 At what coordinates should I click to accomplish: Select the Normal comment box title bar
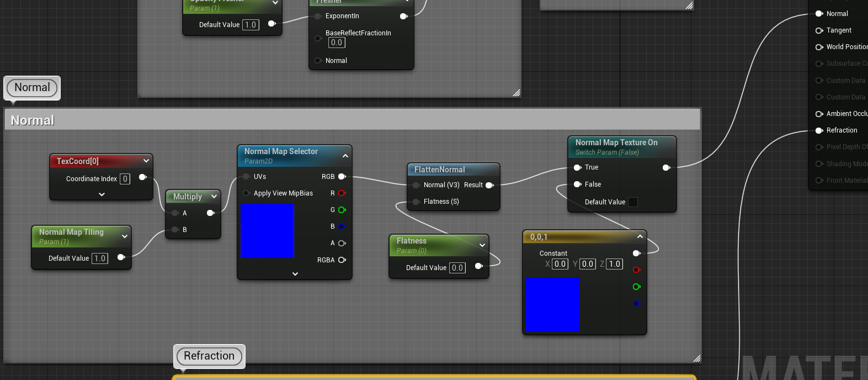pos(353,120)
